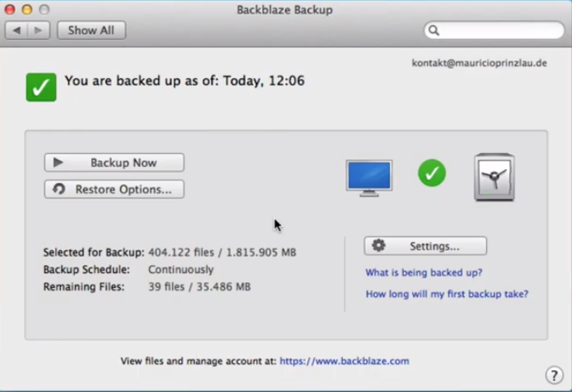Open Backblaze Settings
The height and width of the screenshot is (392, 572).
425,246
